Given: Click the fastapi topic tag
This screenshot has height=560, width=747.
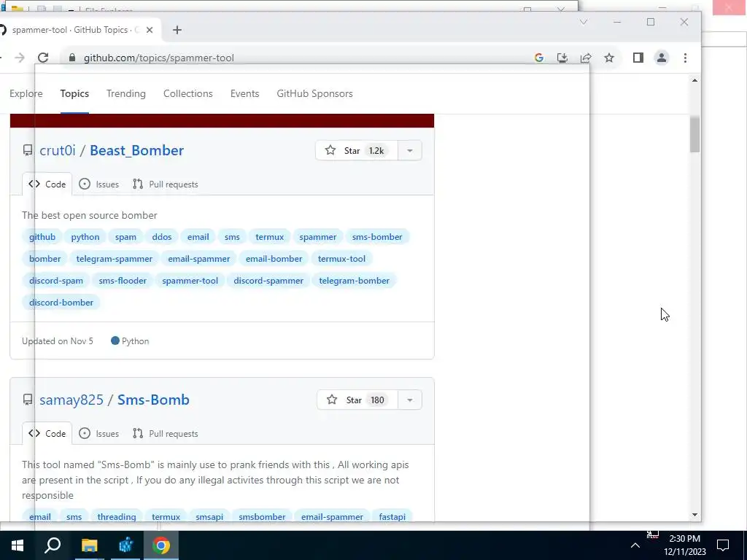Looking at the screenshot, I should [392, 517].
